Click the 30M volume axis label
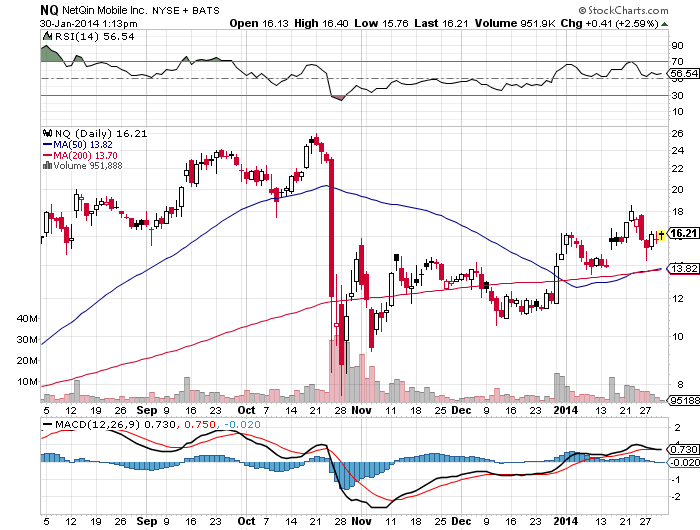Image resolution: width=700 pixels, height=530 pixels. point(27,339)
